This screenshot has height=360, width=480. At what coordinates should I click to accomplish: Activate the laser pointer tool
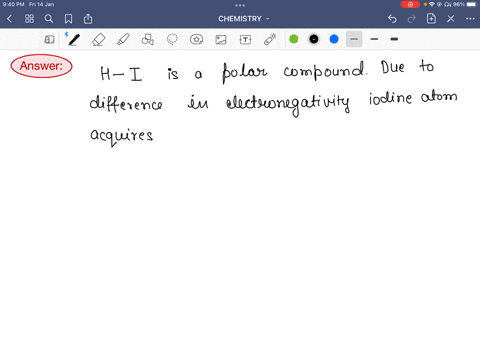[270, 40]
